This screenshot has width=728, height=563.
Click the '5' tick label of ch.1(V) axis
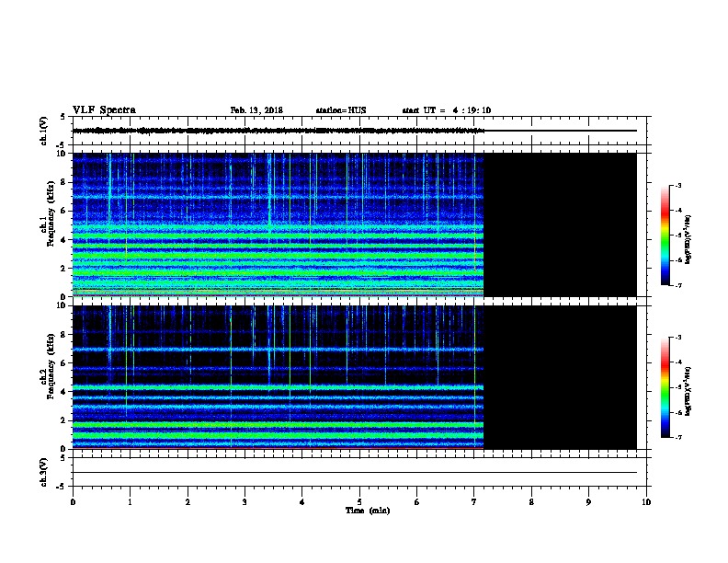pos(63,118)
